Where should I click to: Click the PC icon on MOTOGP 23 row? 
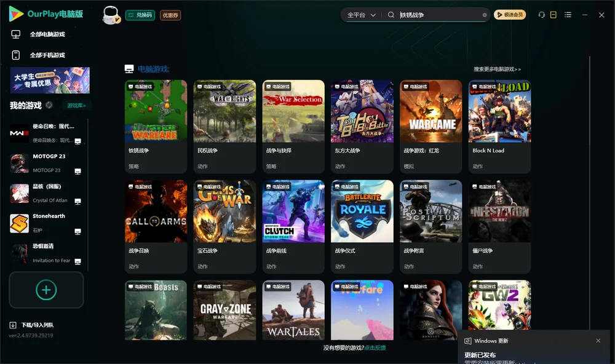tap(77, 172)
